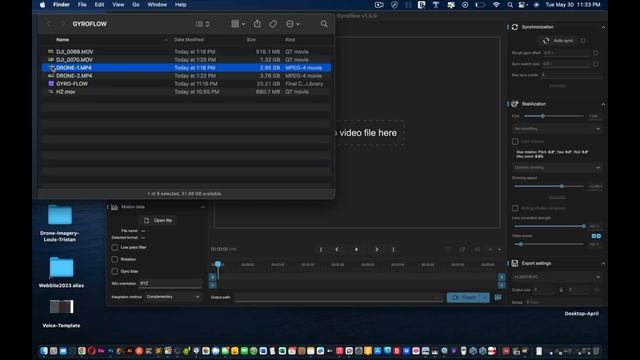Click render queue icon right of Export button

coord(498,298)
